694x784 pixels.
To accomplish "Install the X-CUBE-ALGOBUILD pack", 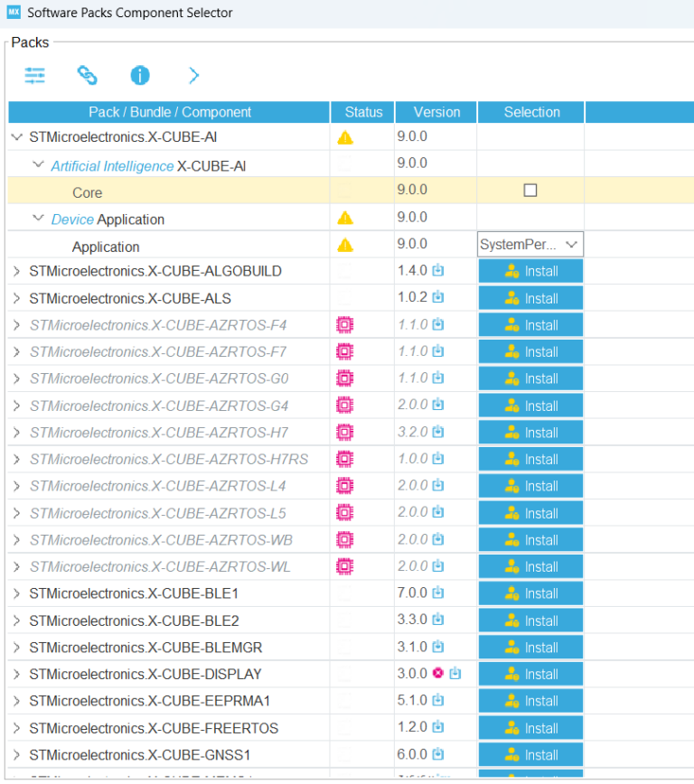I will pyautogui.click(x=530, y=271).
